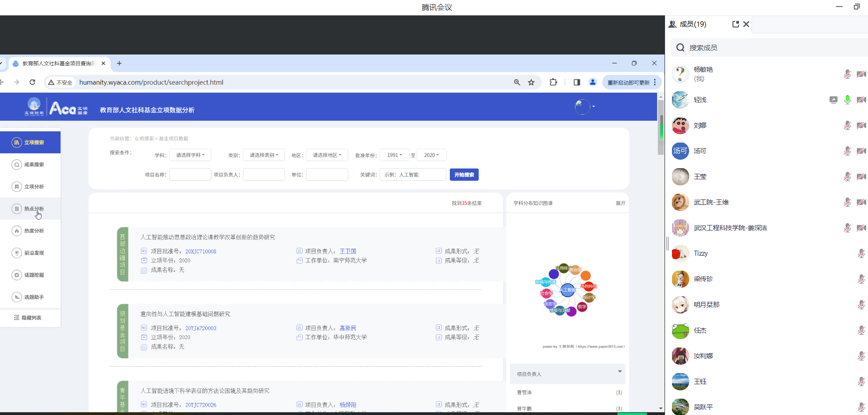Image resolution: width=868 pixels, height=415 pixels.
Task: Open the 请选择地区 dropdown
Action: point(327,155)
